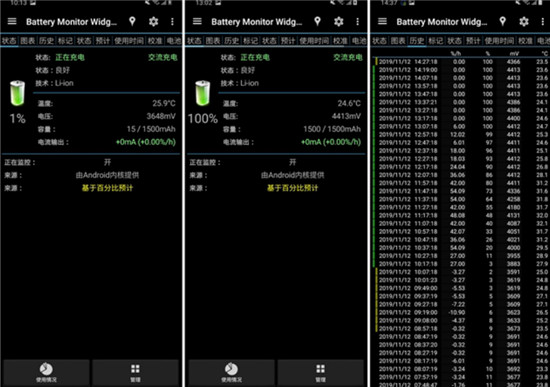Viewport: 550px width, 387px height.
Task: Tap 管理 grid button in middle screenshot
Action: click(321, 373)
